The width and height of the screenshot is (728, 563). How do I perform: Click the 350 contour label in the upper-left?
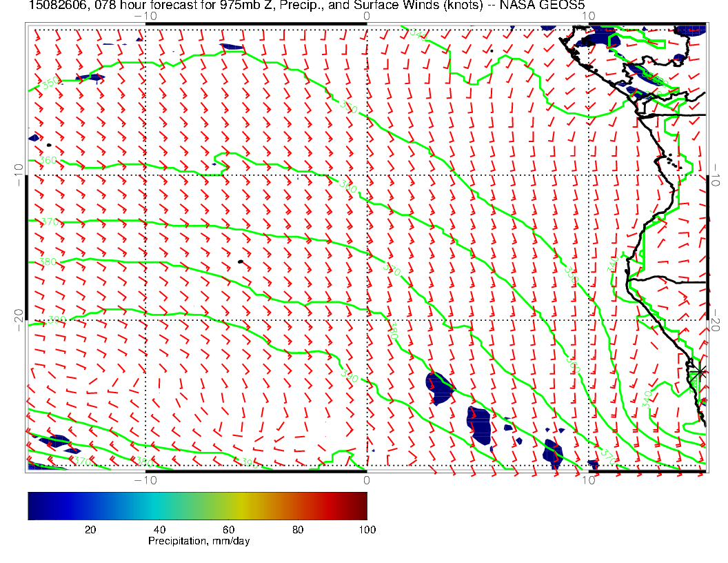[50, 84]
